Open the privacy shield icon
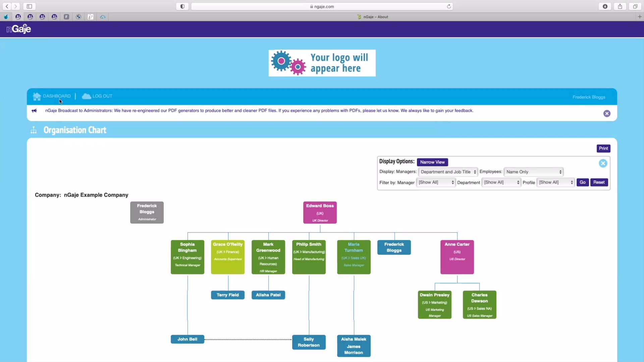Screen dimensions: 644x362 tap(182, 6)
